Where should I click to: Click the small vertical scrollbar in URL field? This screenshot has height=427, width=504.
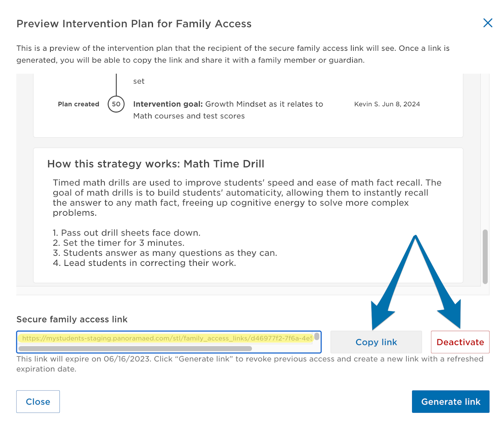(317, 336)
